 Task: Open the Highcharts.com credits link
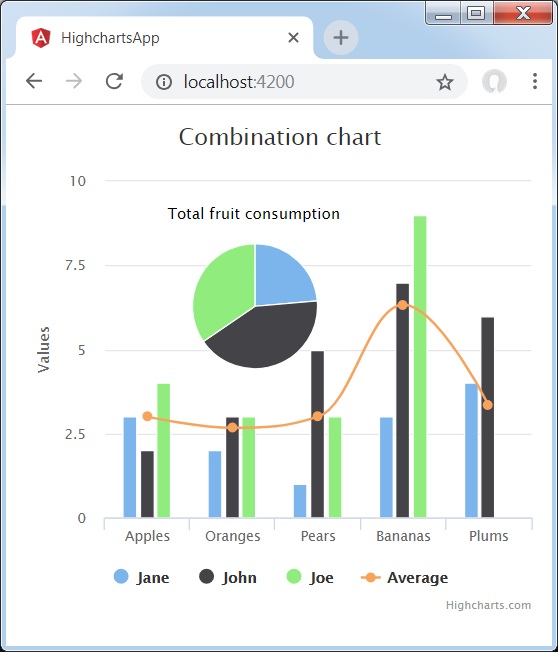(488, 605)
